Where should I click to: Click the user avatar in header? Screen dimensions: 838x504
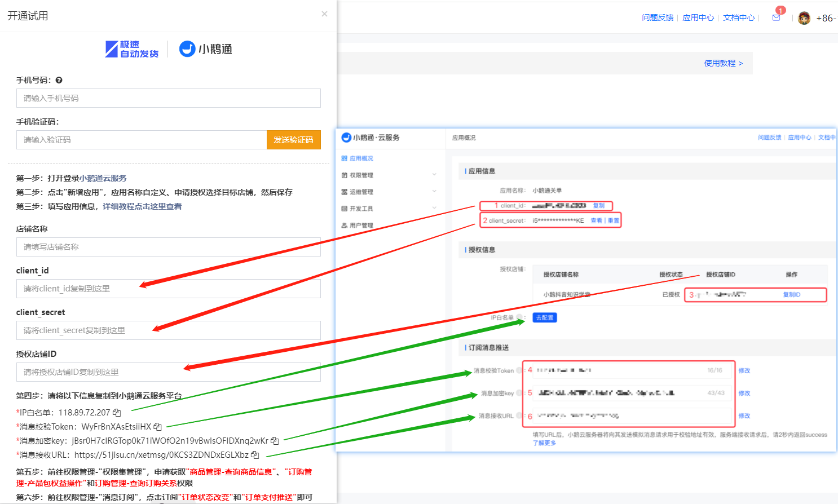click(804, 18)
